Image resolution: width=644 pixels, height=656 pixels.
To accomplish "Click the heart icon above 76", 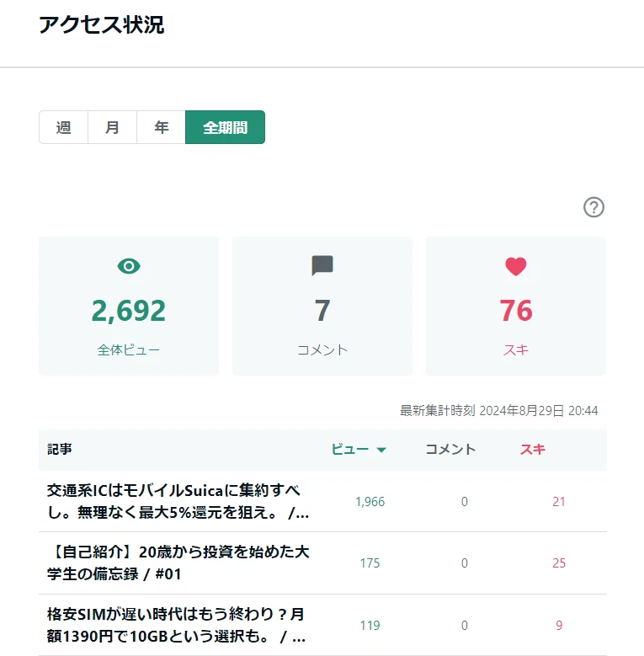I will pos(515,266).
